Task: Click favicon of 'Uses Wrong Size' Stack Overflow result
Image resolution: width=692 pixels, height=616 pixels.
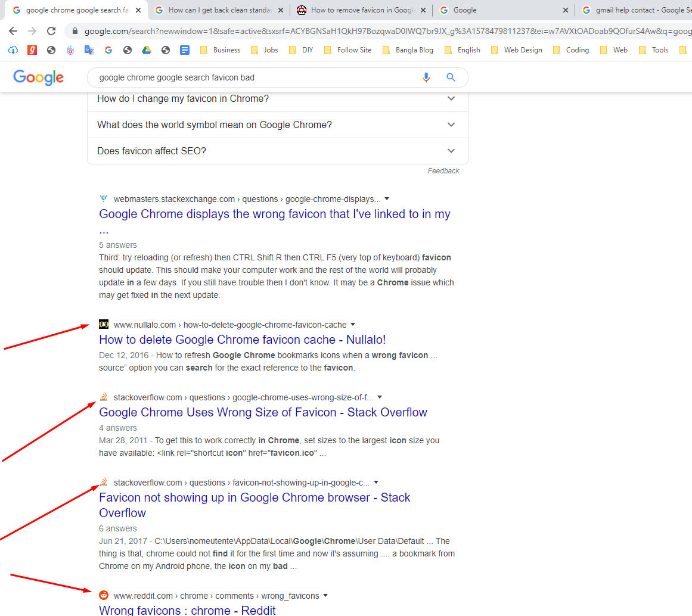Action: (104, 397)
